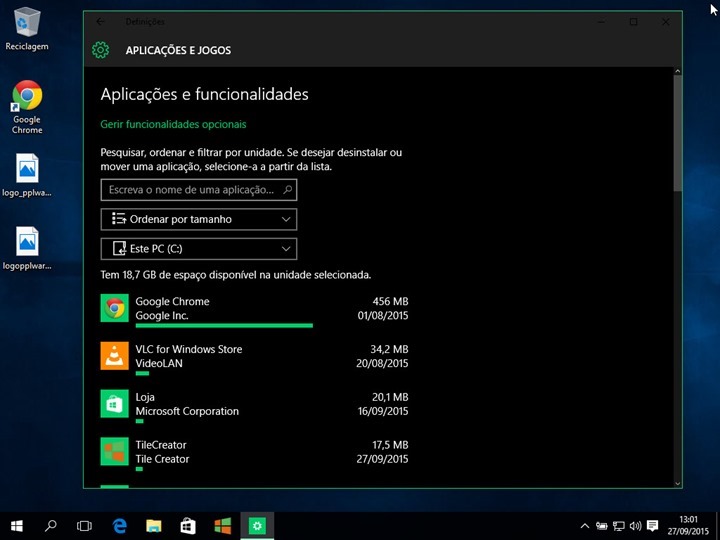The width and height of the screenshot is (720, 540).
Task: Click the settings gear icon in header
Action: [99, 50]
